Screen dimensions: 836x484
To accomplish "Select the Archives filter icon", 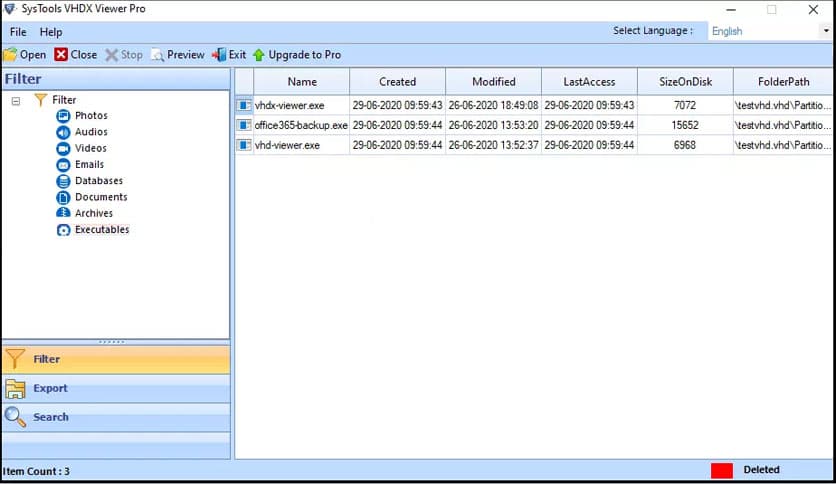I will pyautogui.click(x=63, y=213).
